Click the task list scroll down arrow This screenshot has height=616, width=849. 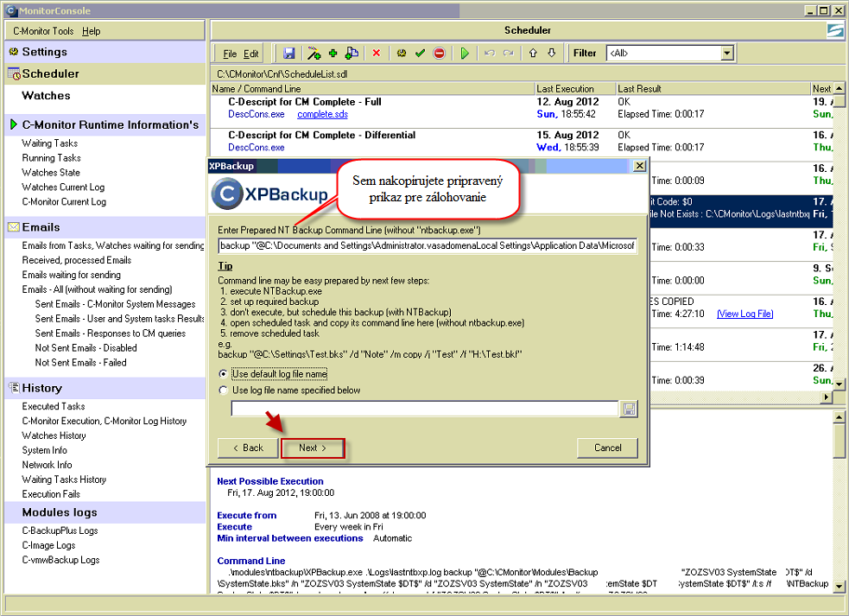coord(839,384)
